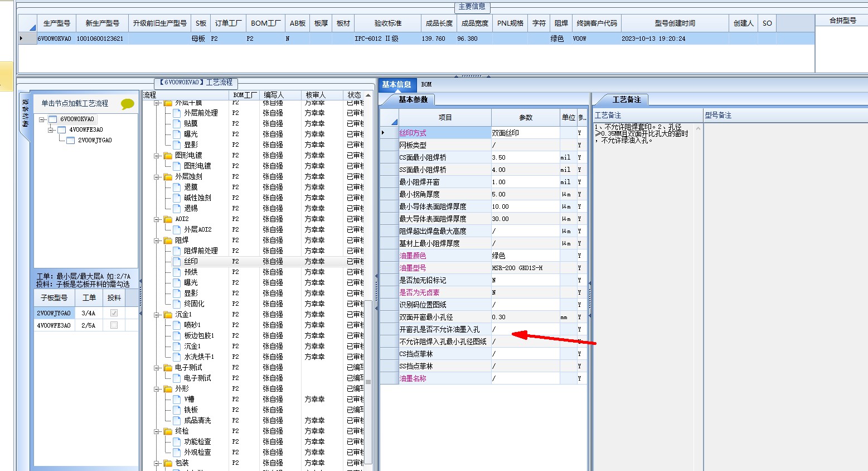Click the 外形 folder icon
This screenshot has width=868, height=471.
click(168, 388)
